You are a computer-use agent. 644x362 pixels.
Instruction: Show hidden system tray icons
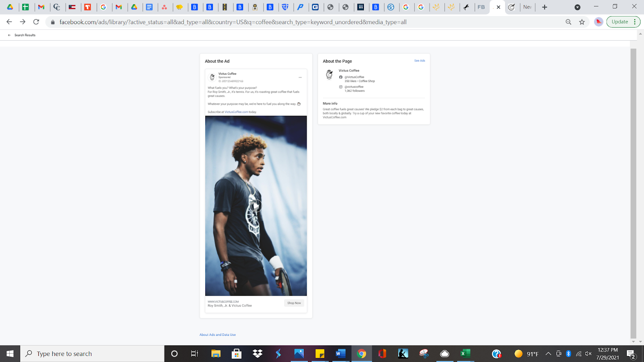[x=548, y=354]
